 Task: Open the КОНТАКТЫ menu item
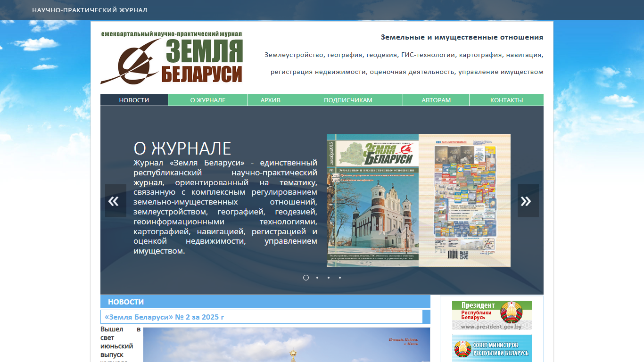point(507,100)
